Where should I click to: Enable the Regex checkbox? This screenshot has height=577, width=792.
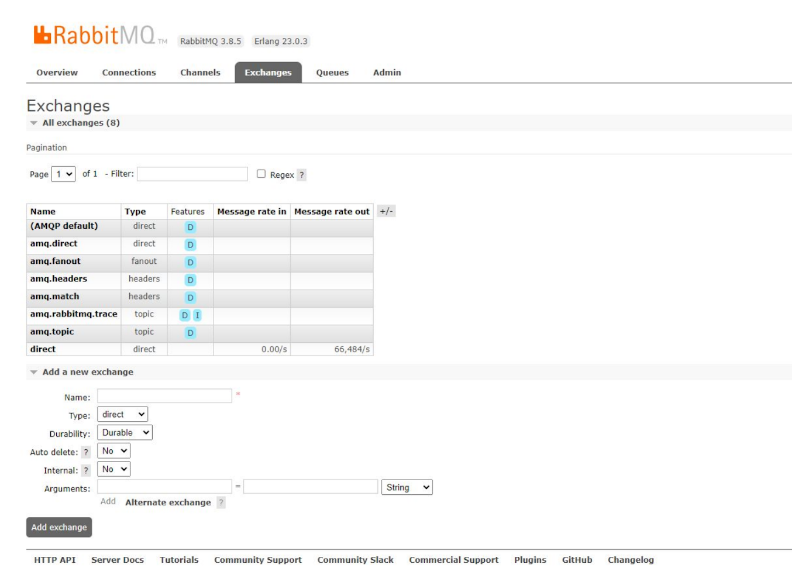(x=262, y=174)
